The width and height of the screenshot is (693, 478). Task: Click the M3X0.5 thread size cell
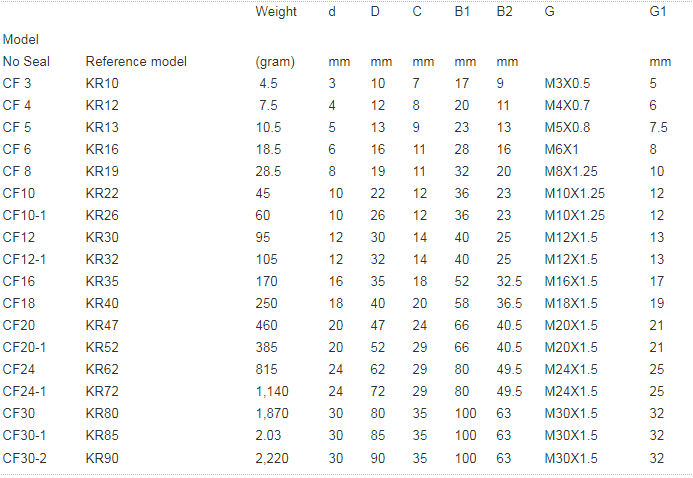tap(567, 83)
